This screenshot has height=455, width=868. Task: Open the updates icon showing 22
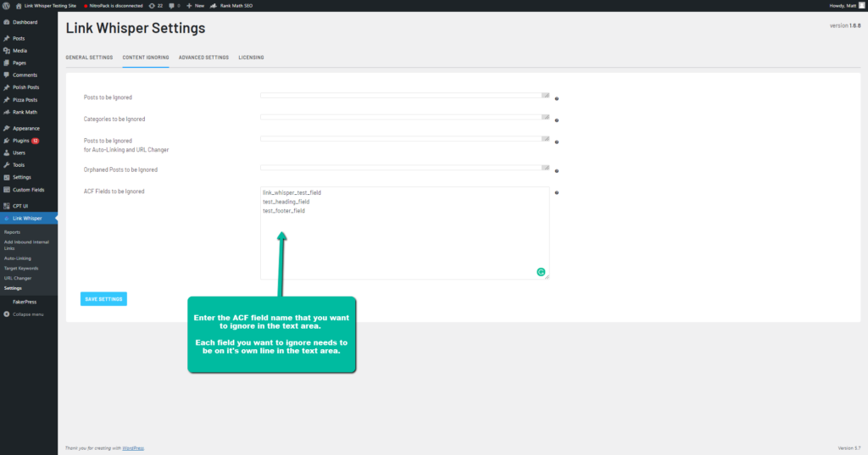[155, 5]
